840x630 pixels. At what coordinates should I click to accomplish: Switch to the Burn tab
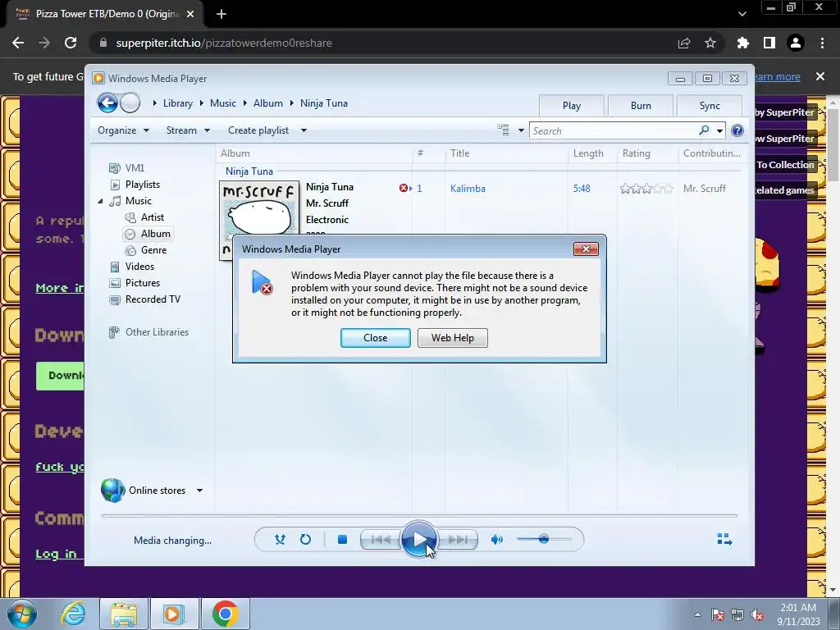click(641, 106)
